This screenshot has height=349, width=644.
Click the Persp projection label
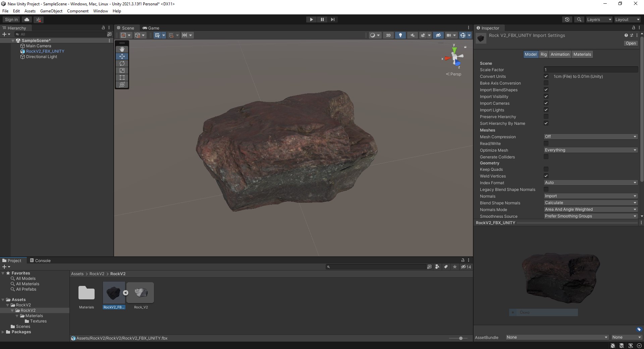click(453, 74)
